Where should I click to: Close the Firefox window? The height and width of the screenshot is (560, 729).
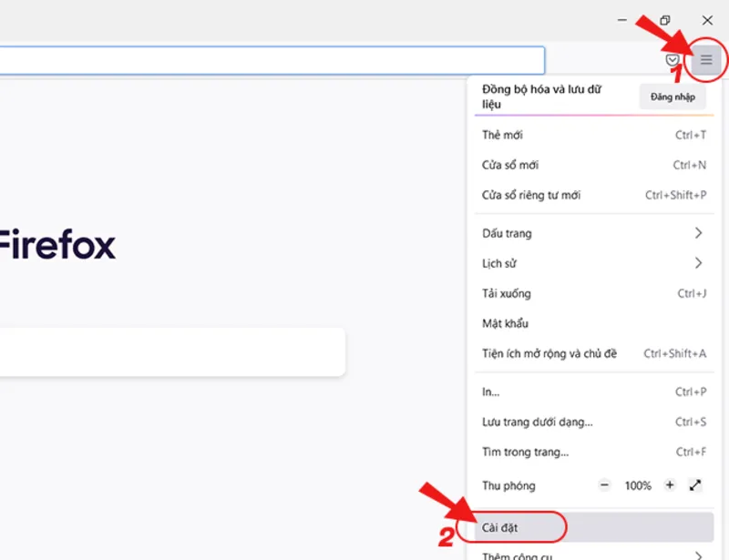[707, 20]
